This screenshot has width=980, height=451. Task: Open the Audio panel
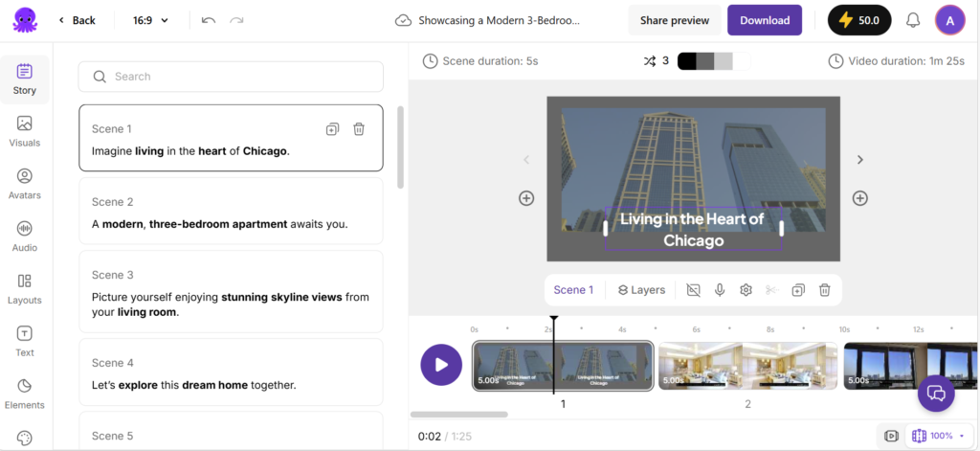coord(25,237)
